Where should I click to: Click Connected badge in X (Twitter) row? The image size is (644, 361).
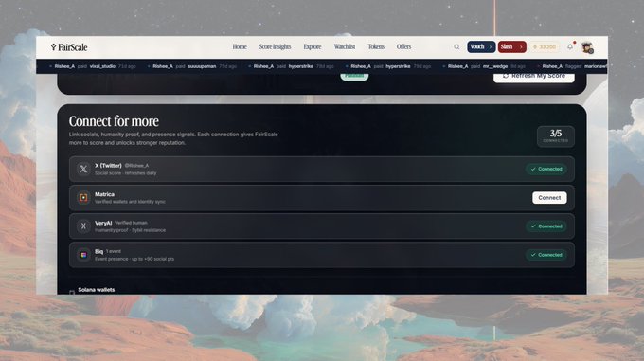(x=546, y=169)
